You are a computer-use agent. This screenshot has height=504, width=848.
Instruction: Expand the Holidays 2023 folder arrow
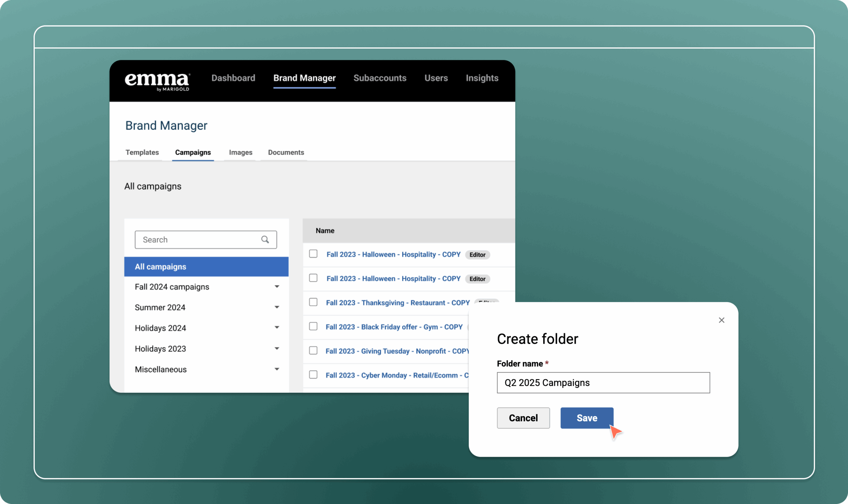(277, 348)
